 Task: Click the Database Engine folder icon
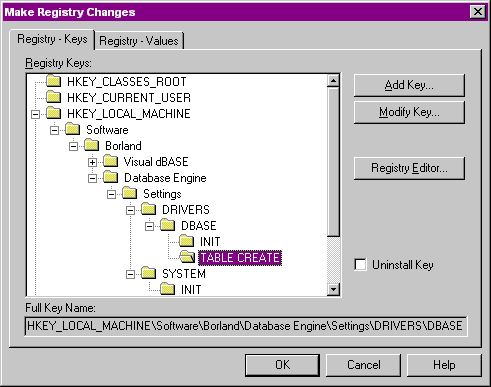[111, 177]
